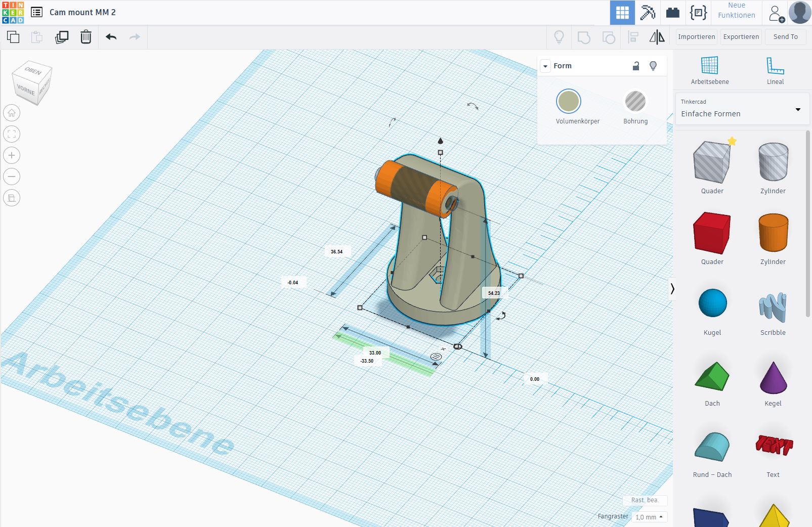Open the blocks (Minecraft pickaxe) mode
This screenshot has height=527, width=812.
pyautogui.click(x=648, y=13)
